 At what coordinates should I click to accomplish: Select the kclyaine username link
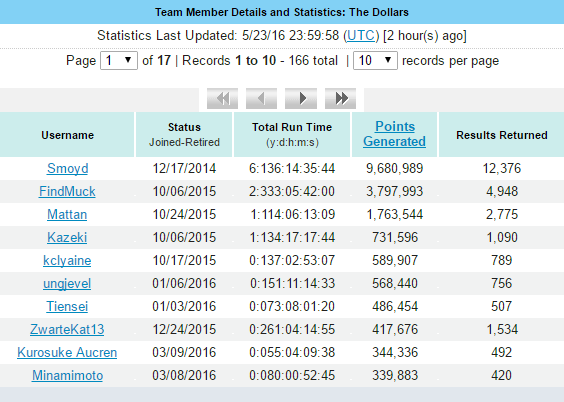[x=67, y=260]
